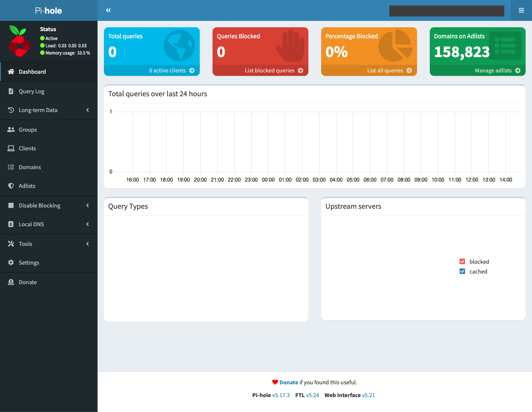This screenshot has height=412, width=532.
Task: Click the Disable Blocking square icon
Action: coord(11,205)
